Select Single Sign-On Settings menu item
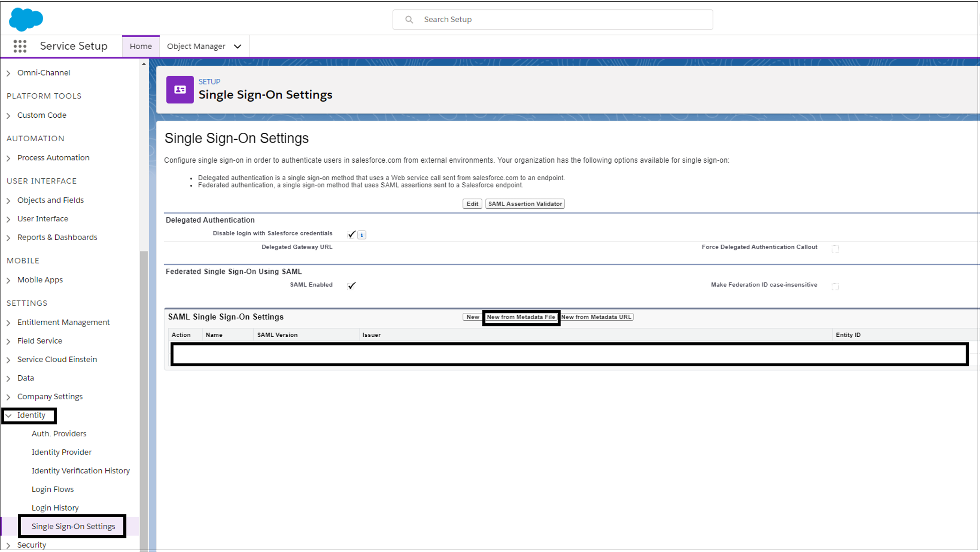 pos(74,526)
